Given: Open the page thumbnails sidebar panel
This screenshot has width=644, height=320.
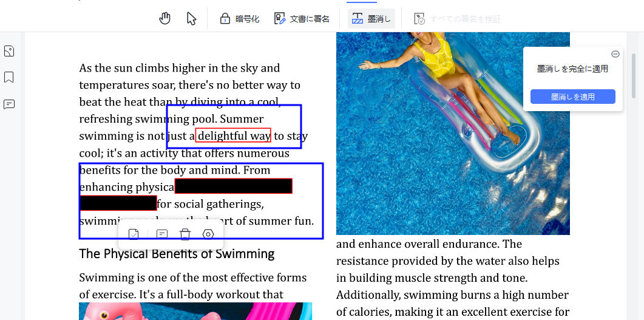Looking at the screenshot, I should (x=9, y=51).
